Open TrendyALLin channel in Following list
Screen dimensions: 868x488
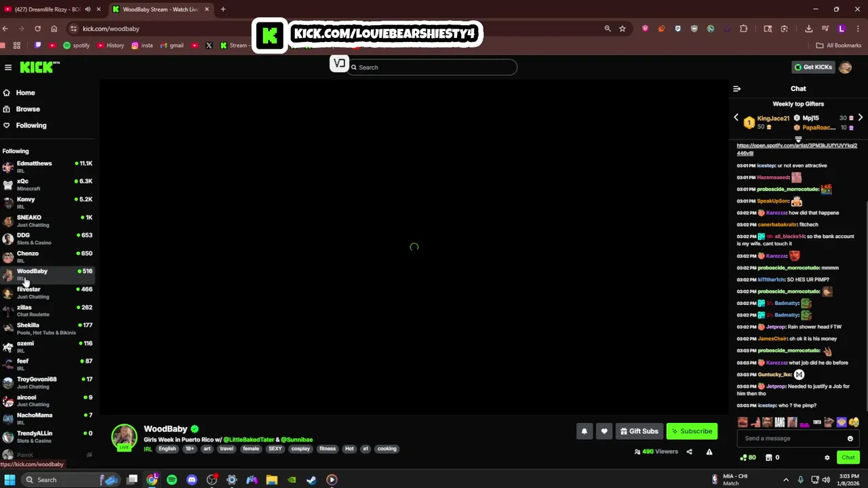pos(47,437)
